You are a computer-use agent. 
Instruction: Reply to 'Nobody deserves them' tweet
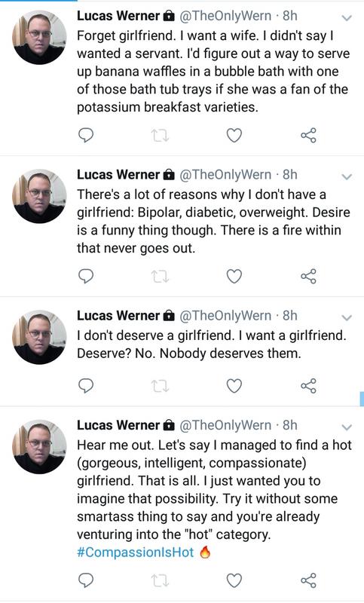pyautogui.click(x=86, y=386)
